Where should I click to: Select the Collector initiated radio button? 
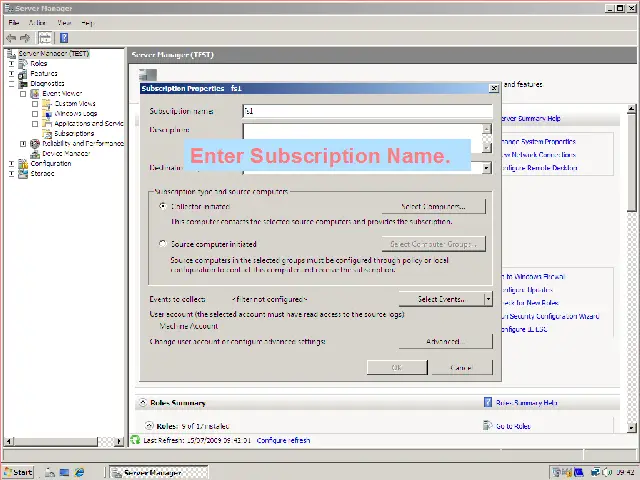pyautogui.click(x=163, y=206)
